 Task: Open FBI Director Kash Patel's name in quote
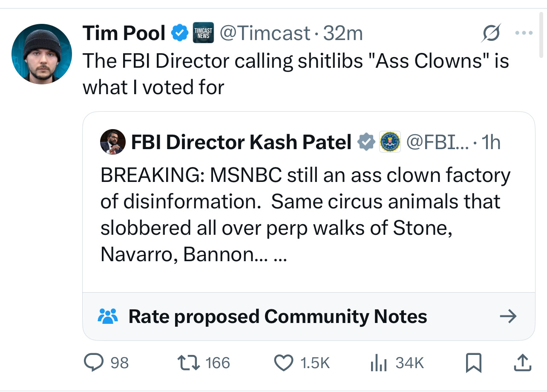click(241, 142)
